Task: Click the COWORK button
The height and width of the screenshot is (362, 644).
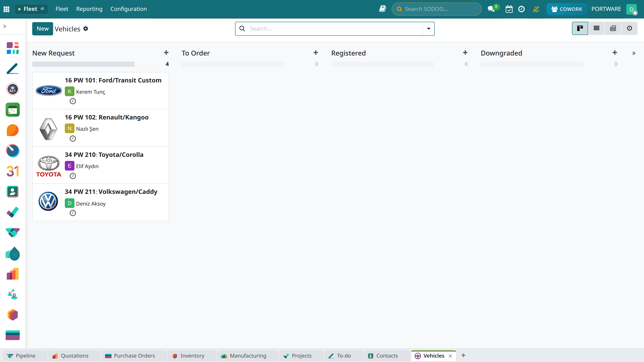Action: tap(567, 9)
